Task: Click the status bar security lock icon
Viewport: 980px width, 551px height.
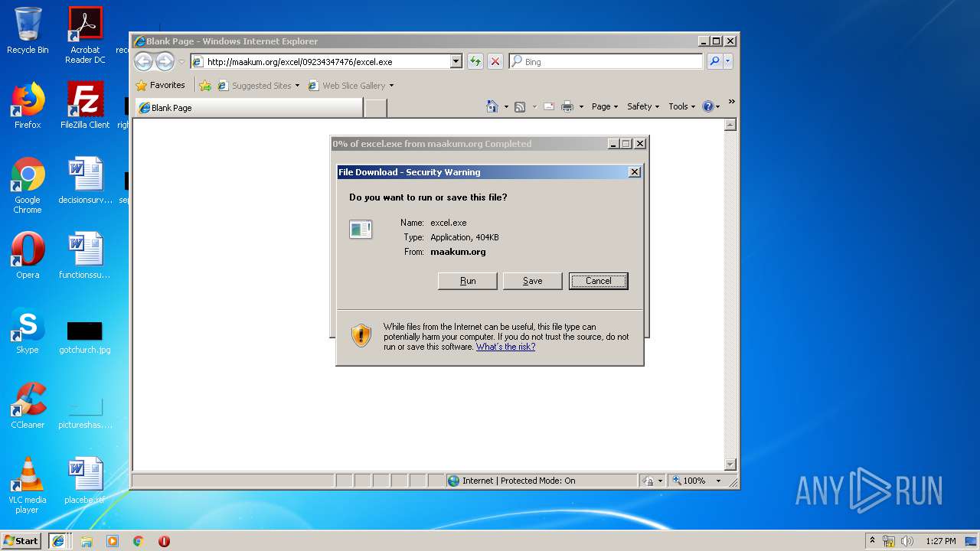Action: tap(649, 481)
